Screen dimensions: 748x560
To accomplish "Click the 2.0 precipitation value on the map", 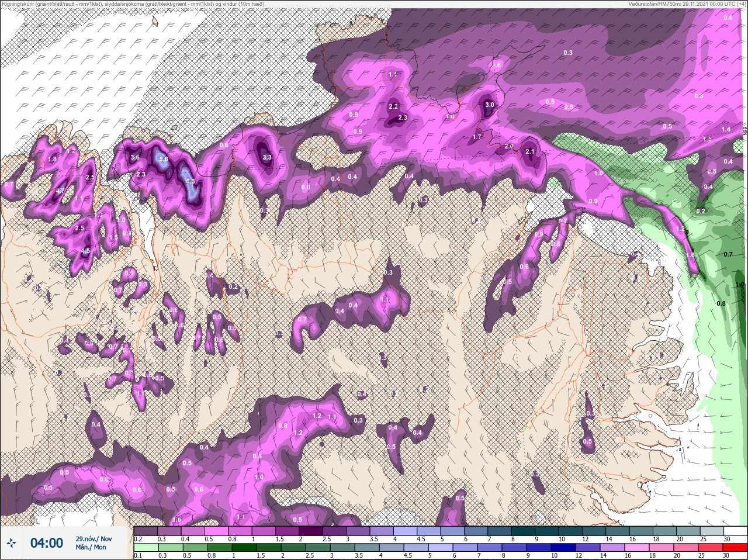I will (509, 146).
